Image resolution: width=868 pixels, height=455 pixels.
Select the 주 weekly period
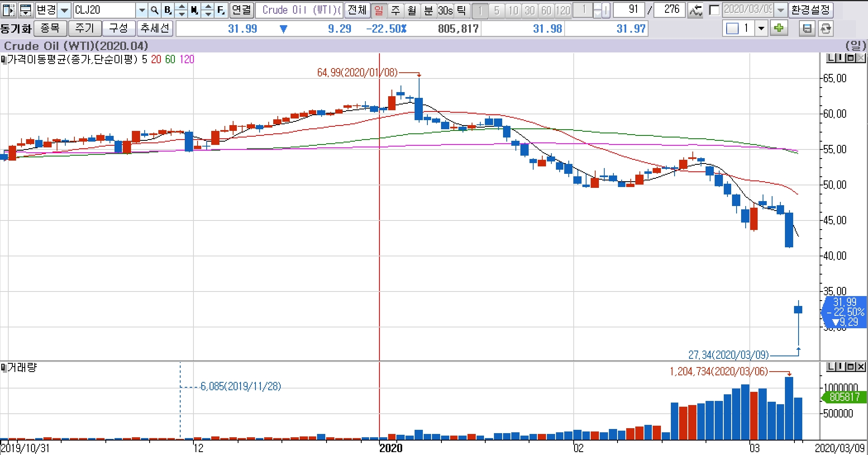tap(395, 10)
